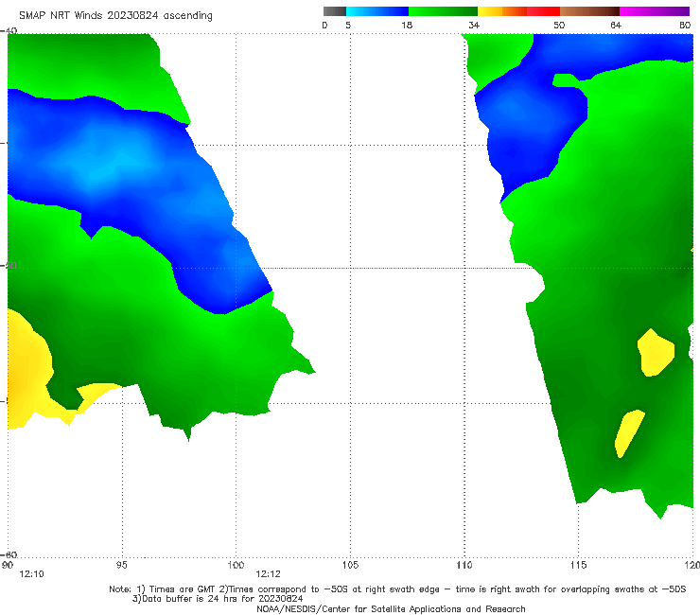Click the latitude label '-50'
Screen dimensions: 700x615
9,266
